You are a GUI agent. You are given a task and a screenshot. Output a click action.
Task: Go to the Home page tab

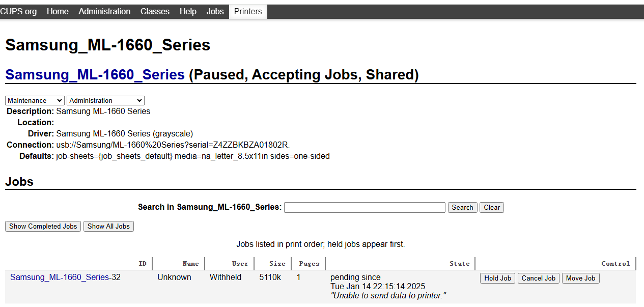(58, 11)
